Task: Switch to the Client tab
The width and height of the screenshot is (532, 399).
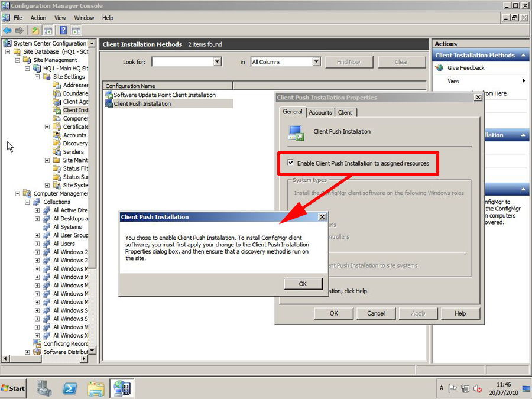Action: pyautogui.click(x=345, y=113)
